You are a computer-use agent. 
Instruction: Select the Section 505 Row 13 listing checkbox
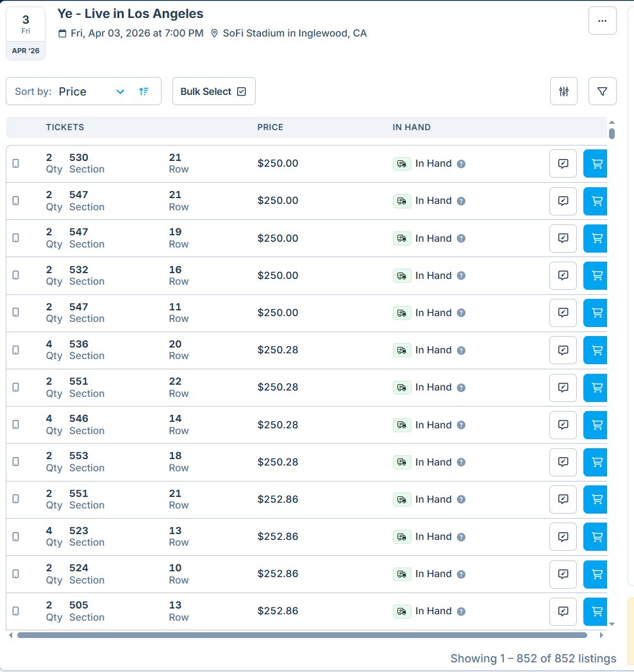pyautogui.click(x=16, y=611)
